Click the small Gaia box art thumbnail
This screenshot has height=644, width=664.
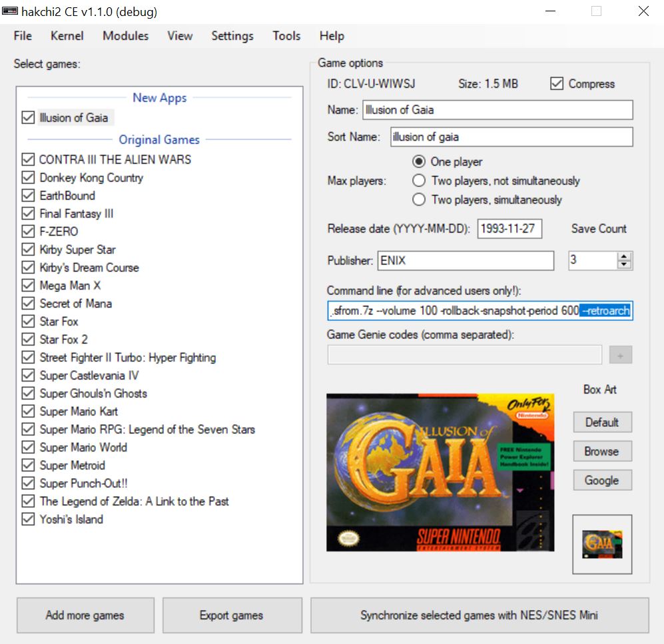(602, 544)
